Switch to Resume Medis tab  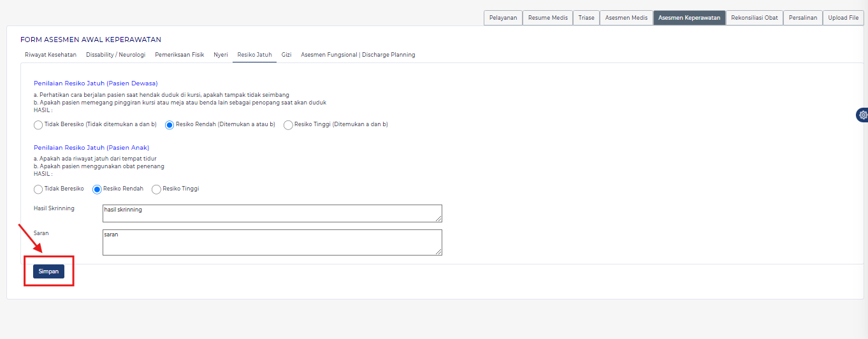[x=547, y=18]
